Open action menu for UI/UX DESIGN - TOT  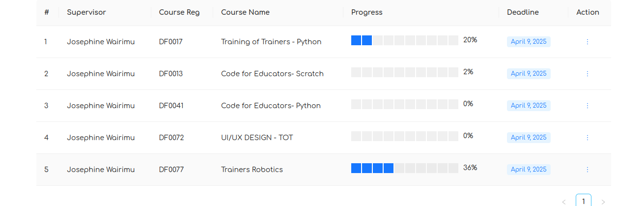587,138
